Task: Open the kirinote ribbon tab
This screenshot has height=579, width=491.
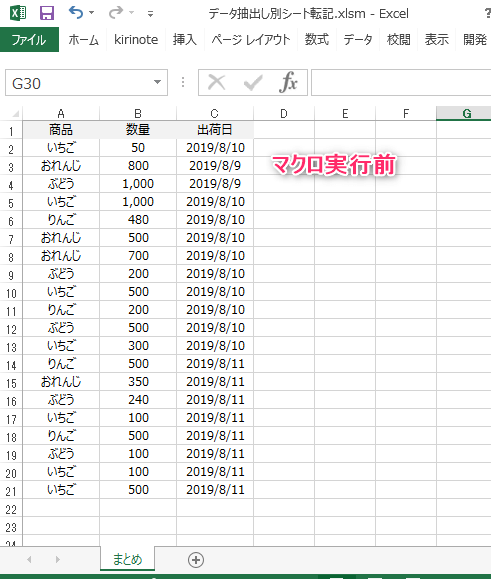Action: [136, 40]
